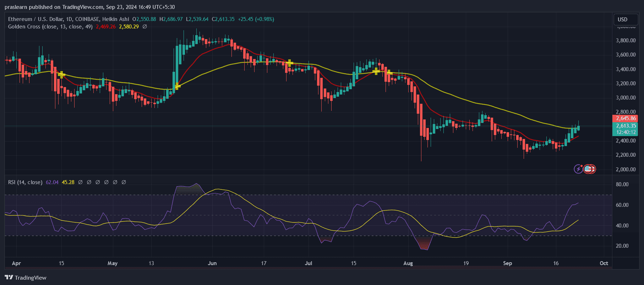The image size is (644, 285).
Task: Click the Ethereum / U.S. Dollar symbol title
Action: [36, 19]
